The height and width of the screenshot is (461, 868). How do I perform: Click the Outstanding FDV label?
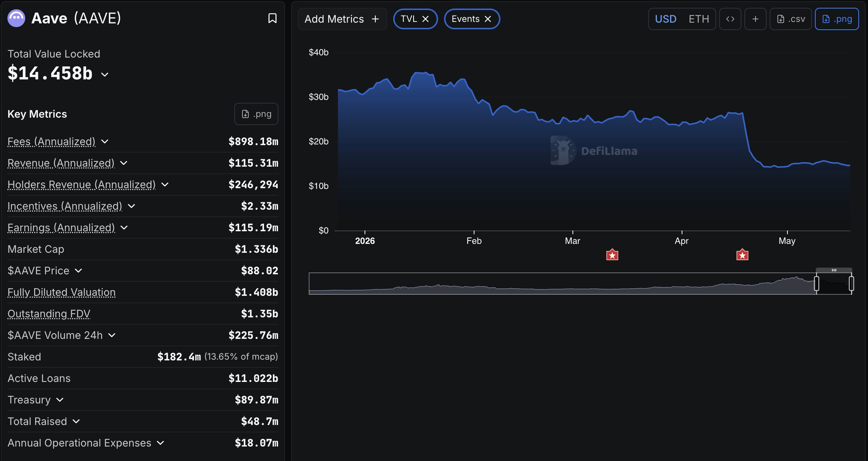tap(49, 314)
